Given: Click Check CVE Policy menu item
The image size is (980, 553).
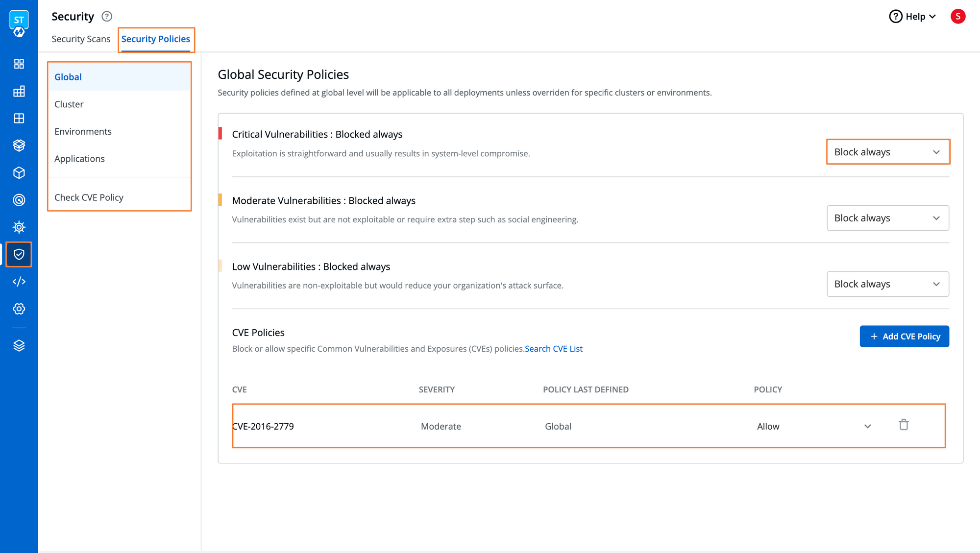Looking at the screenshot, I should 90,197.
